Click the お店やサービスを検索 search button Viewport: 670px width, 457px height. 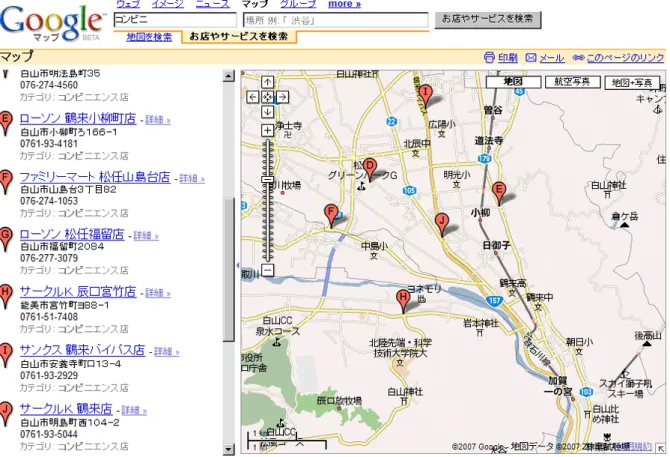point(488,20)
